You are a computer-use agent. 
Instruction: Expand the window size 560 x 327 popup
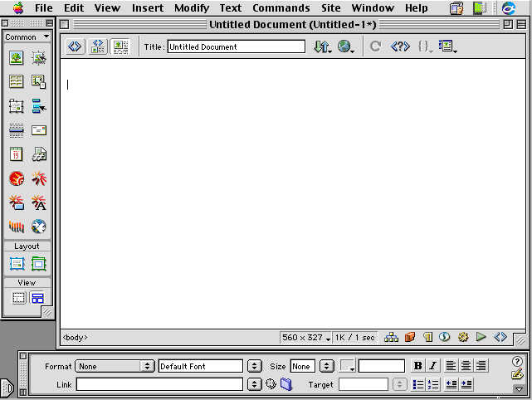pyautogui.click(x=305, y=338)
